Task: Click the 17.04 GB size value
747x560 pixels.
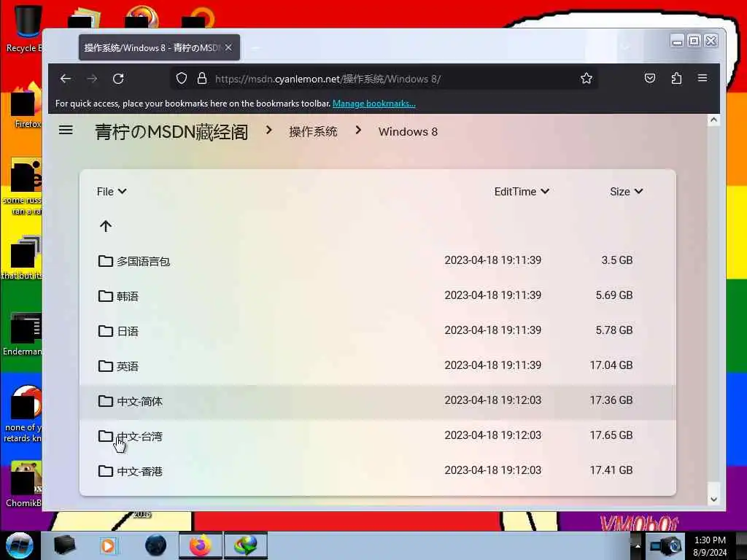Action: 611,365
